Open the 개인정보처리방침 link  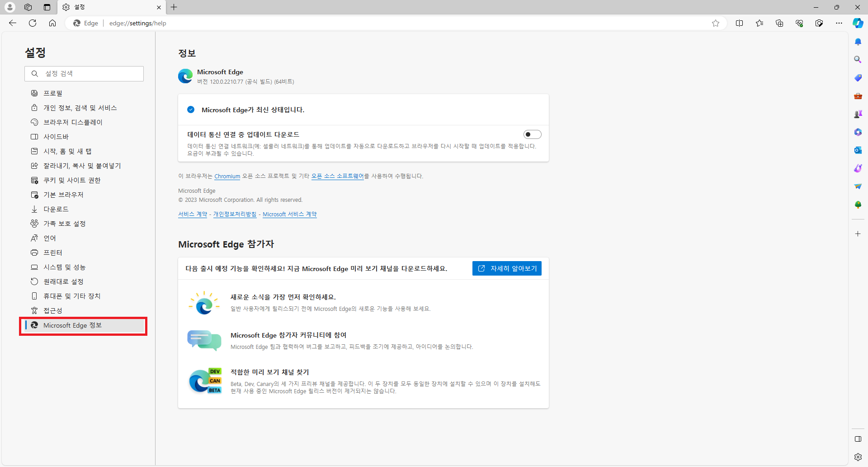click(235, 214)
